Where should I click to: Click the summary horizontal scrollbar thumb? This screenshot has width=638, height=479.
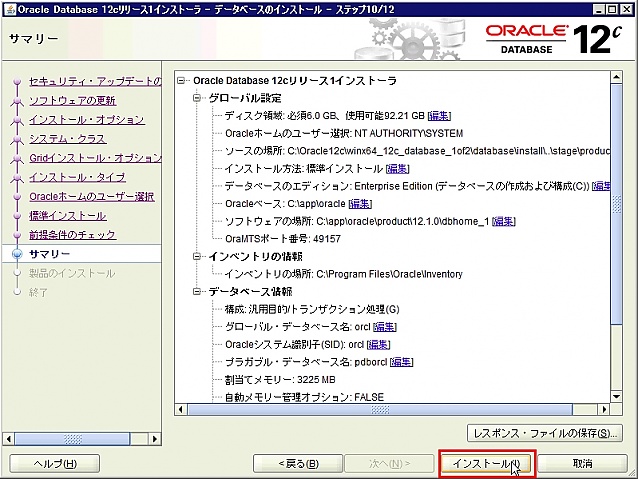[380, 409]
